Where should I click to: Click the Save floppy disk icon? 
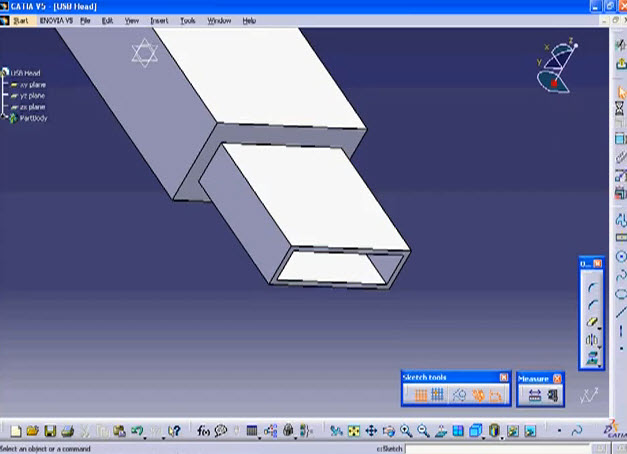[50, 431]
